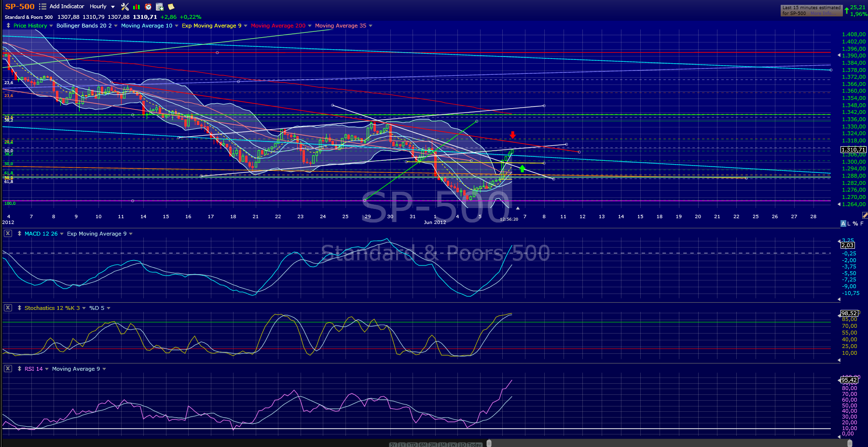This screenshot has width=868, height=447.
Task: Close the MACD pane with X
Action: pyautogui.click(x=8, y=234)
